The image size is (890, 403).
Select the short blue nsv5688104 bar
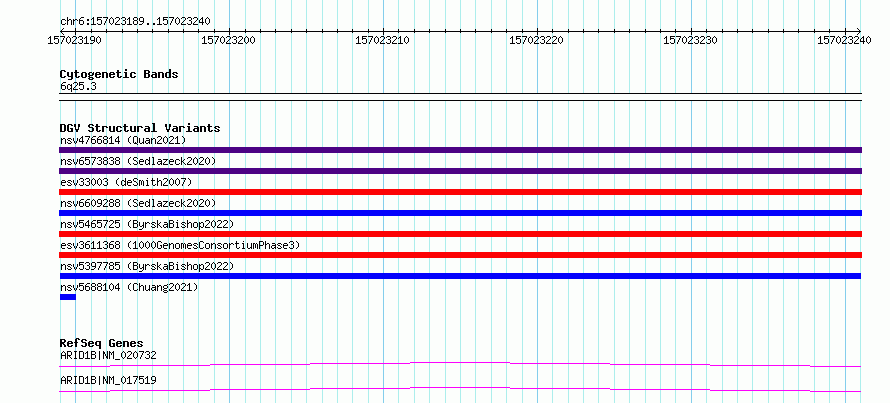(68, 297)
